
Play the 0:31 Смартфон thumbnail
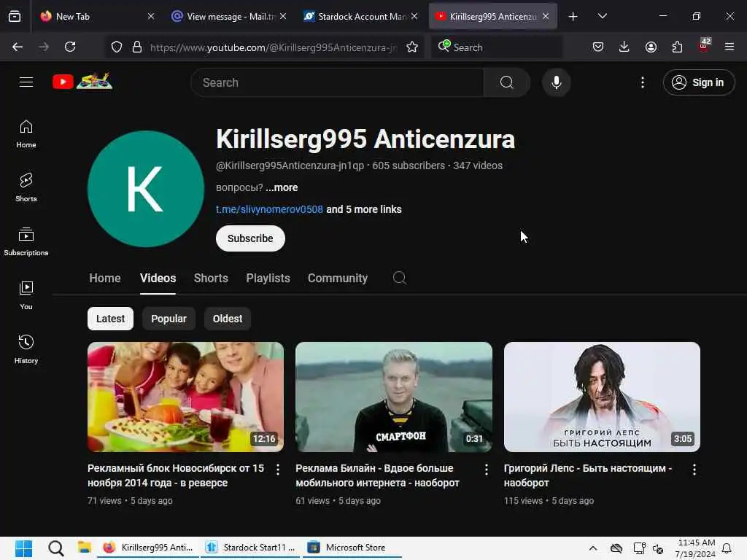(x=393, y=397)
